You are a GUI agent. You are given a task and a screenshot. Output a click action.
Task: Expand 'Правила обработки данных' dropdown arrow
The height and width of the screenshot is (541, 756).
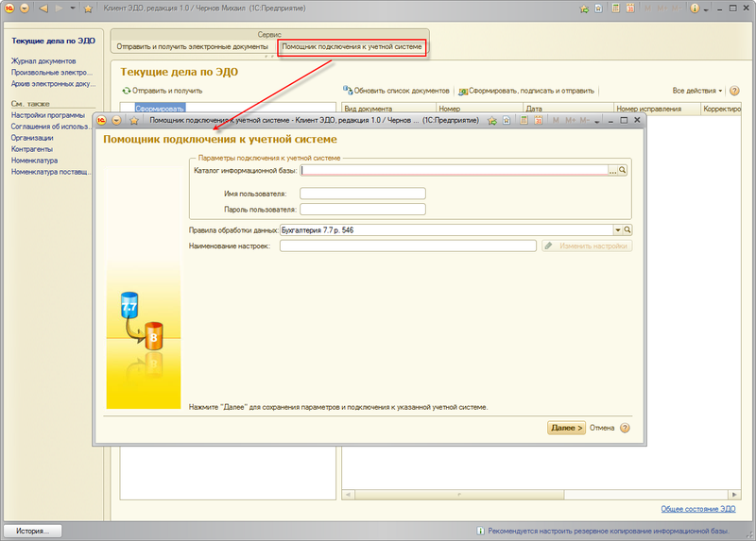pyautogui.click(x=618, y=230)
